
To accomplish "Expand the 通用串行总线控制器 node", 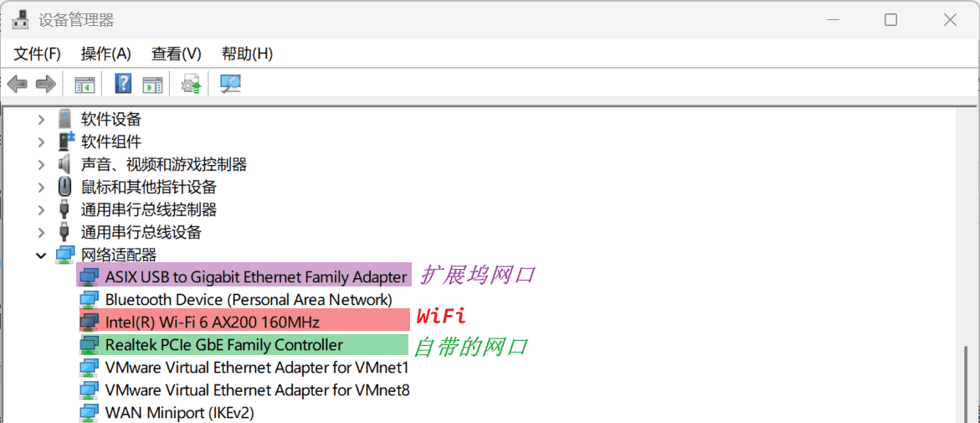I will tap(41, 210).
